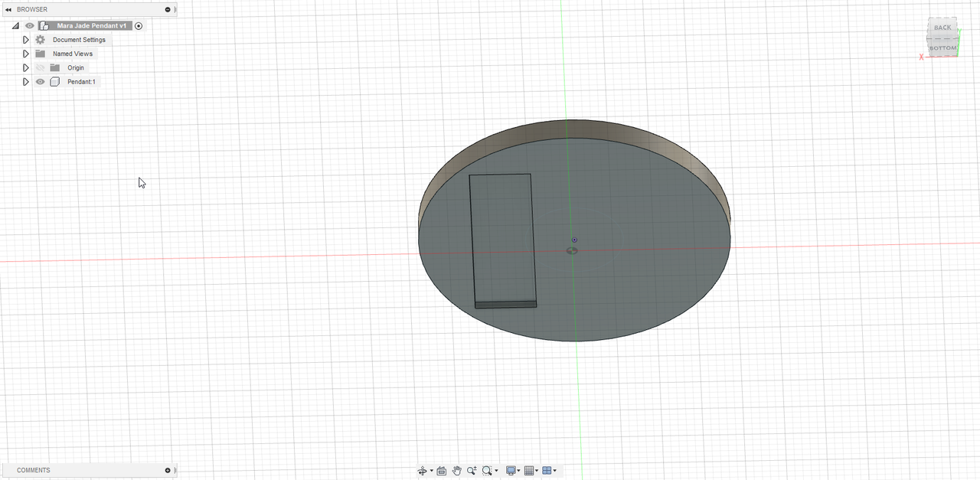Image resolution: width=980 pixels, height=480 pixels.
Task: Click the BACK face of ViewCube
Action: click(x=942, y=28)
